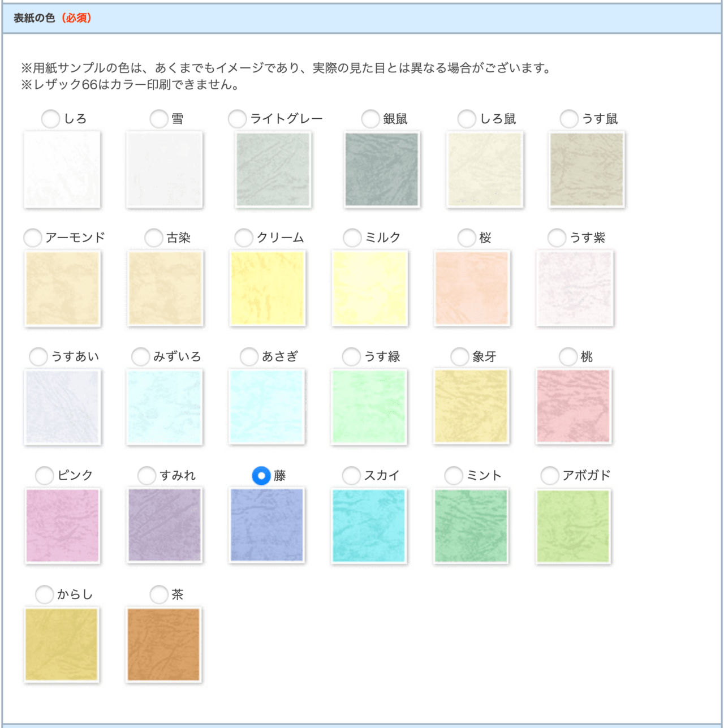
Task: Choose the ミルク pale yellow swatch
Action: coord(369,288)
